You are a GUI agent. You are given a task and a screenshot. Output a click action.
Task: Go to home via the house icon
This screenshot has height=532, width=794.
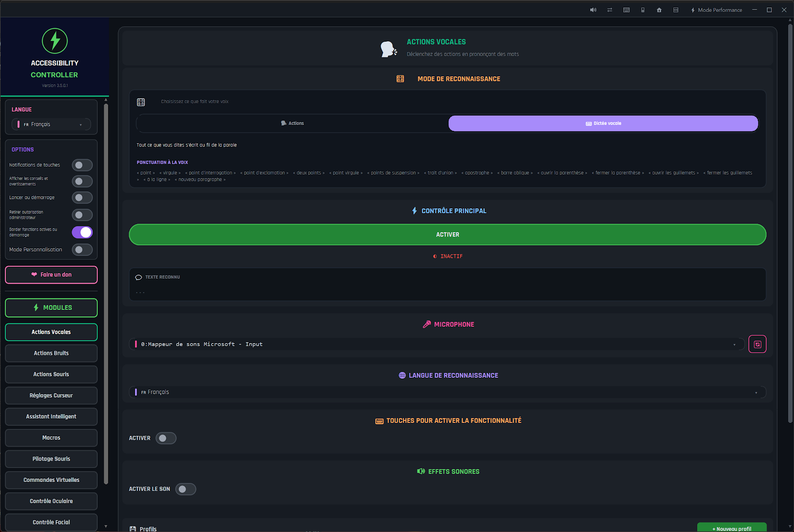coord(659,10)
